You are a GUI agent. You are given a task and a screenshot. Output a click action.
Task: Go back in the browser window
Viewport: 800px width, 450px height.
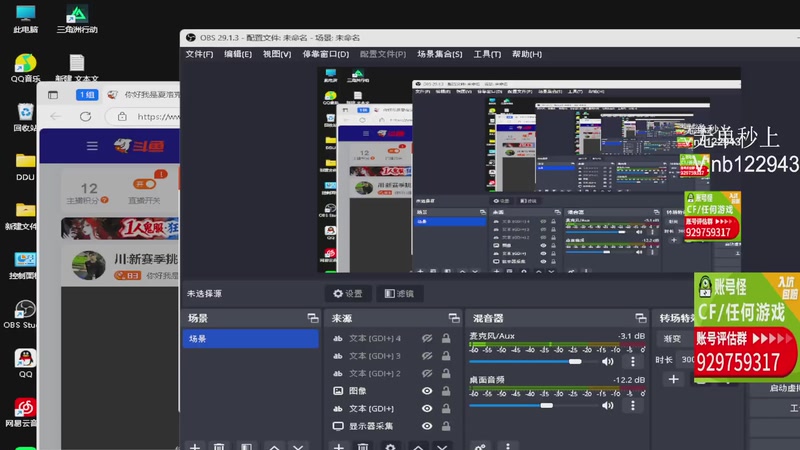[56, 116]
